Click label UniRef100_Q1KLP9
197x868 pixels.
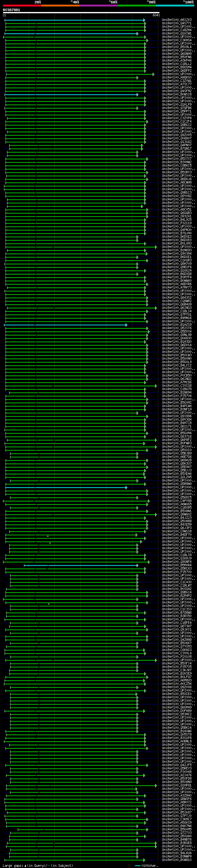pos(177,104)
